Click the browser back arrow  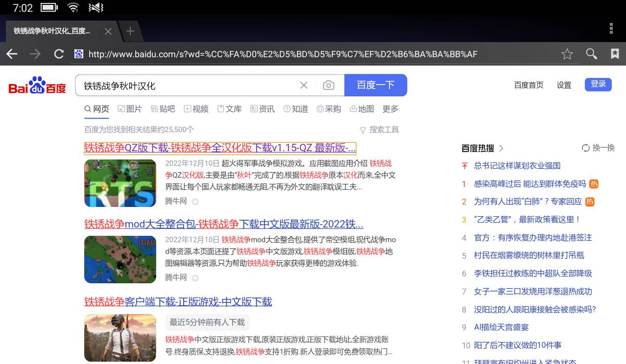tap(12, 54)
